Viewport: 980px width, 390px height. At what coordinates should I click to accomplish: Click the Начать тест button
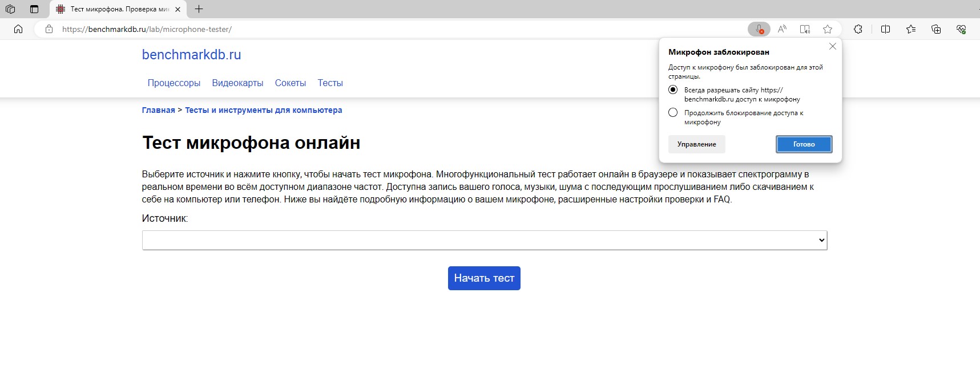pos(484,278)
